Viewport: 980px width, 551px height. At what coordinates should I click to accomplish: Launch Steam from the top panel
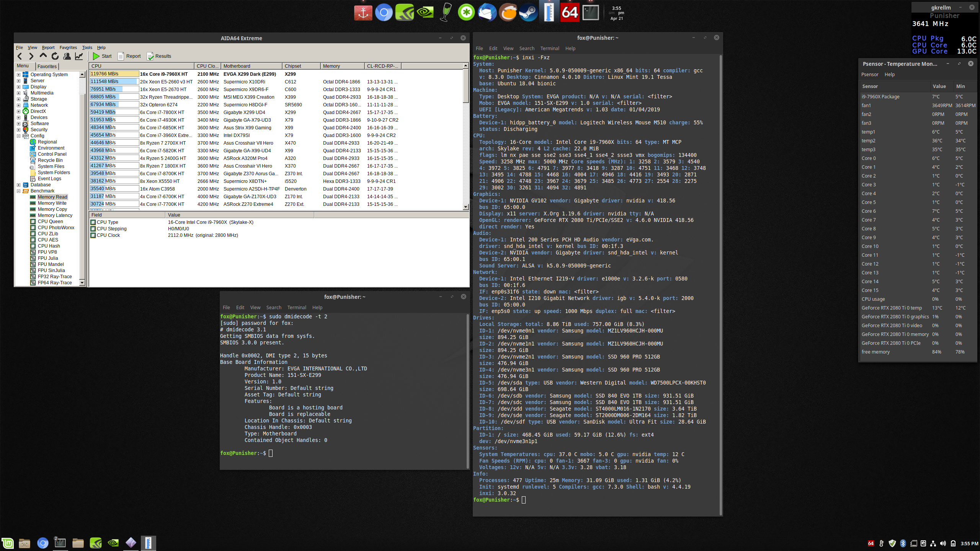[529, 13]
